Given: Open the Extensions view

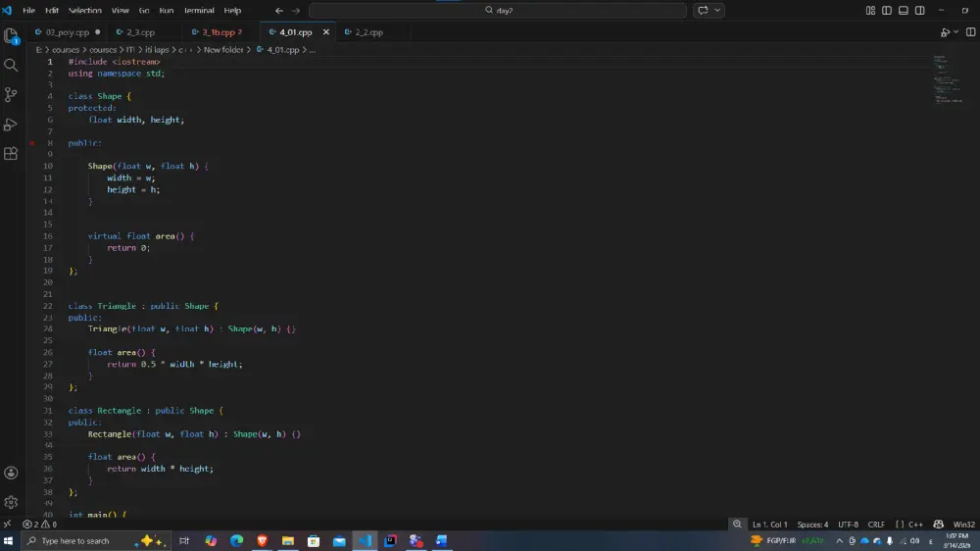Looking at the screenshot, I should point(11,154).
